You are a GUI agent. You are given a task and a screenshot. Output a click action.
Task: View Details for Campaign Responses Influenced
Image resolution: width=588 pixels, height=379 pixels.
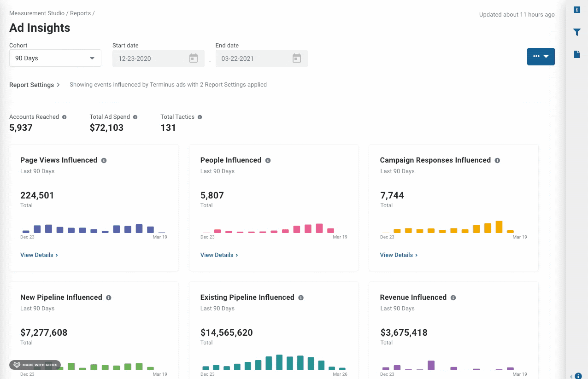point(399,255)
